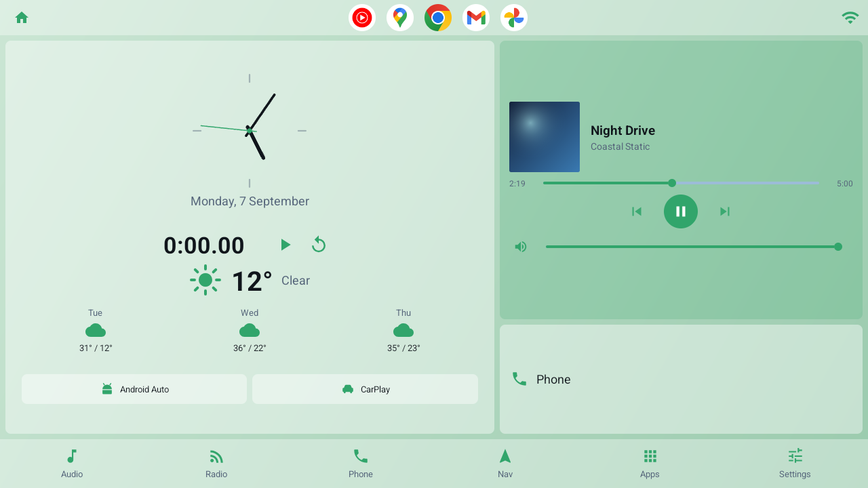Click the elapsed time '2:19'

(x=517, y=184)
